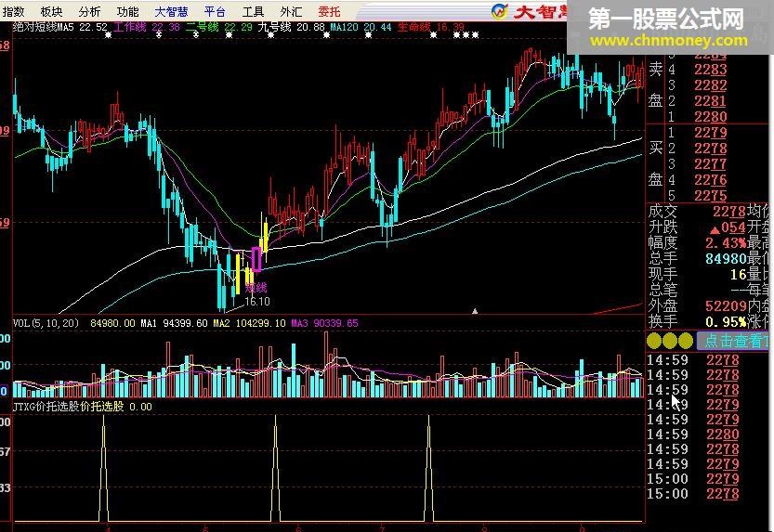Click the 16.10 low price label

pyautogui.click(x=257, y=301)
